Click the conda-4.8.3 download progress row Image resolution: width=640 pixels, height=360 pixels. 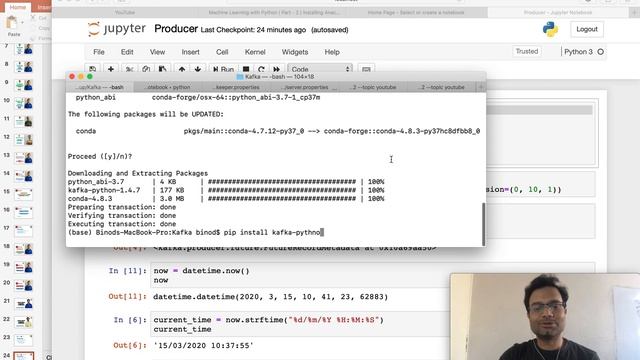tap(226, 199)
